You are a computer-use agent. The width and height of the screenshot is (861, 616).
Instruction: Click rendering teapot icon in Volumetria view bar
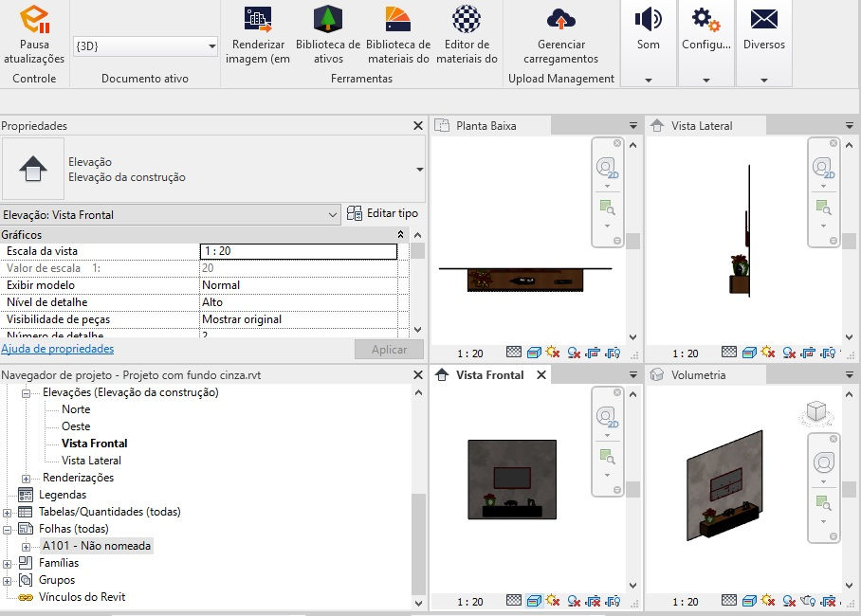[808, 601]
